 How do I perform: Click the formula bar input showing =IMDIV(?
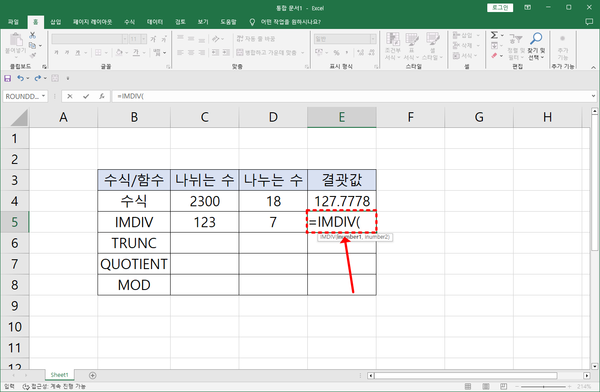click(x=351, y=96)
